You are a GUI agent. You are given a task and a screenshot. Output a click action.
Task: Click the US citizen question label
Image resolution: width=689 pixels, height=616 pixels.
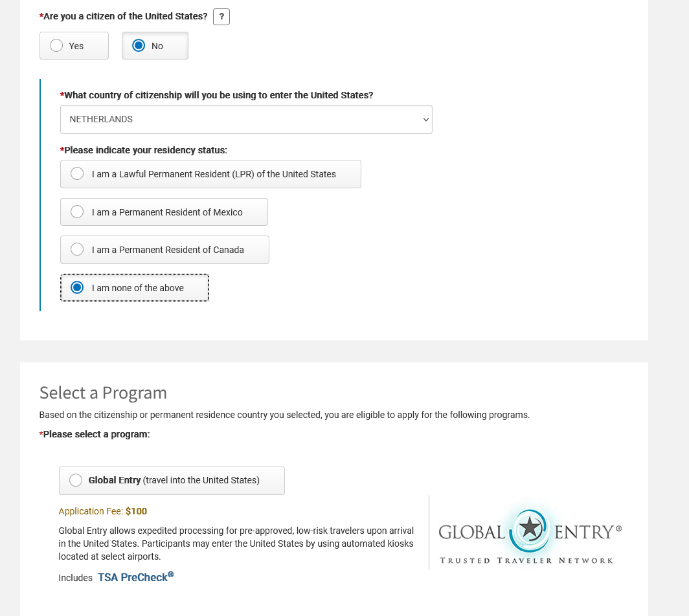pos(124,16)
